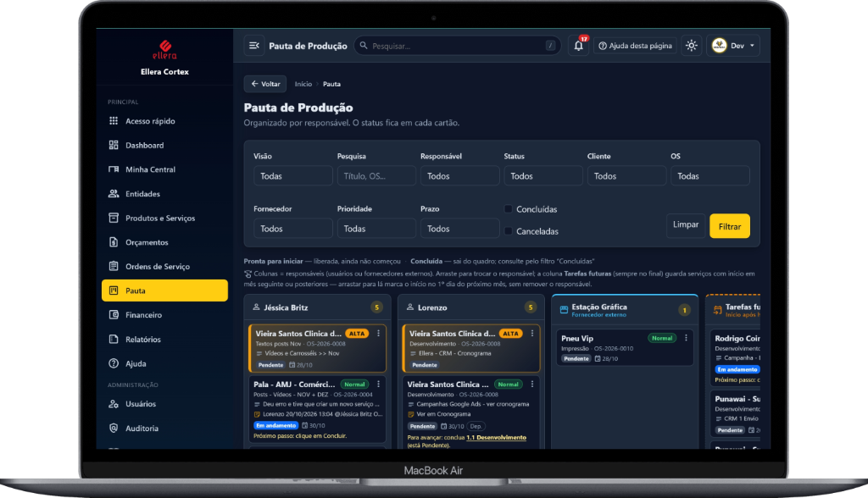Click the Jéssica Britz person icon
This screenshot has width=868, height=498.
256,307
